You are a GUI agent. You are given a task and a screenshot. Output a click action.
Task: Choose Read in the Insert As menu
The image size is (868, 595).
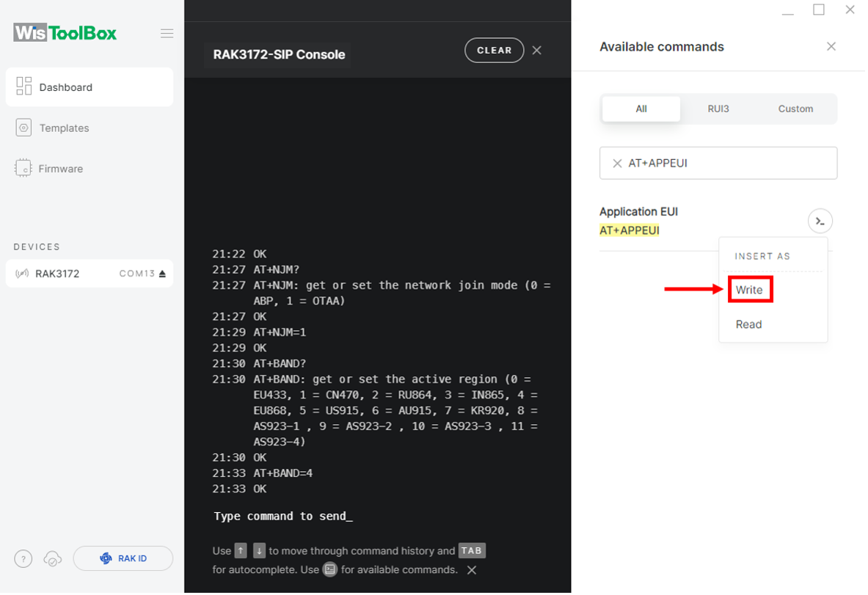[748, 324]
